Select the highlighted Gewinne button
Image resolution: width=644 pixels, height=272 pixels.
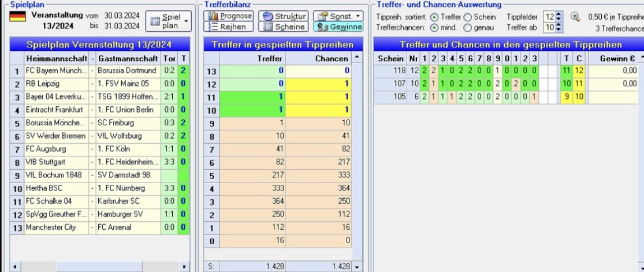[338, 27]
